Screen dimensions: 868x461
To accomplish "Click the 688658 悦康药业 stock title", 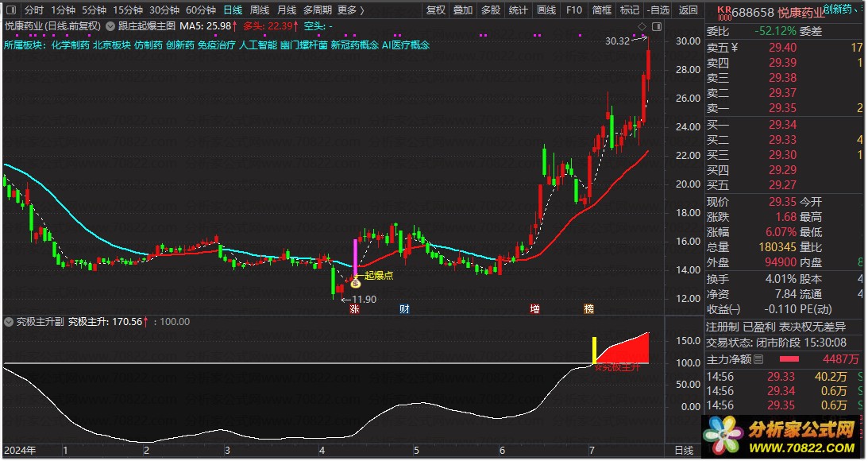I will tap(777, 13).
